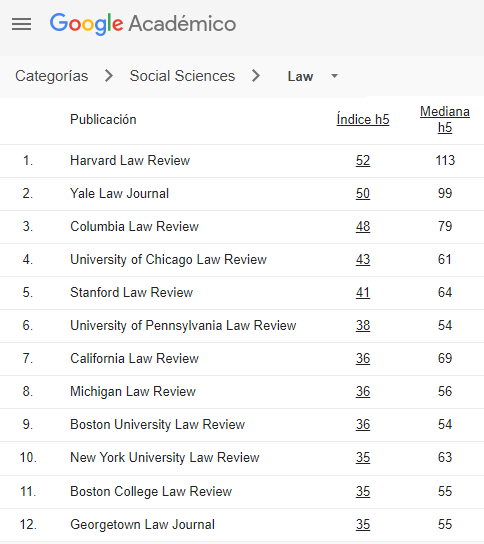
Task: Open the Mediana h5 header link
Action: tap(445, 119)
